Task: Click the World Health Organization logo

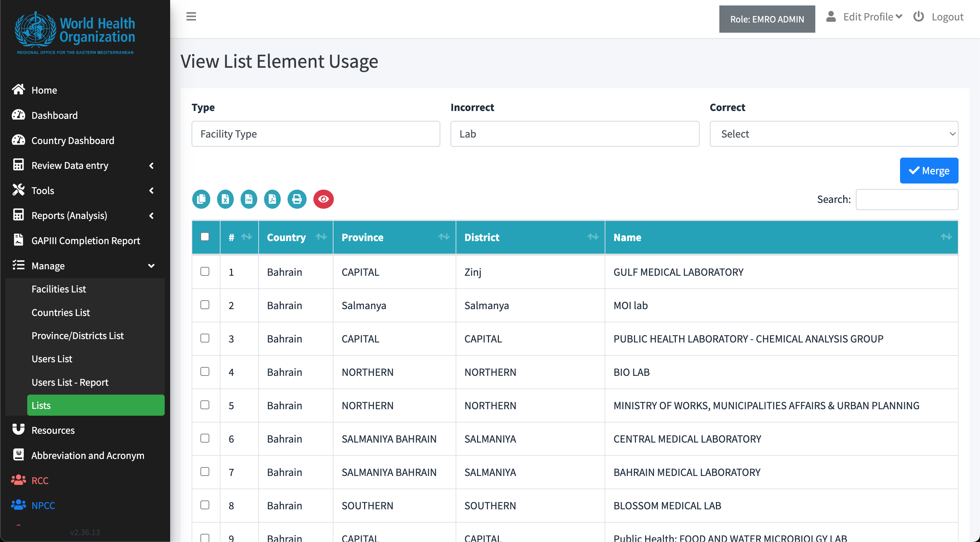Action: click(x=75, y=33)
